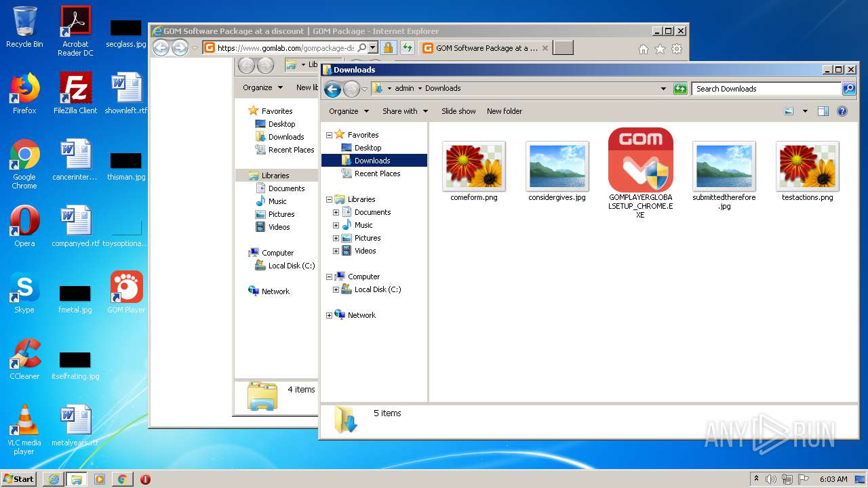This screenshot has height=488, width=868.
Task: Expand Documents library node
Action: pyautogui.click(x=336, y=212)
